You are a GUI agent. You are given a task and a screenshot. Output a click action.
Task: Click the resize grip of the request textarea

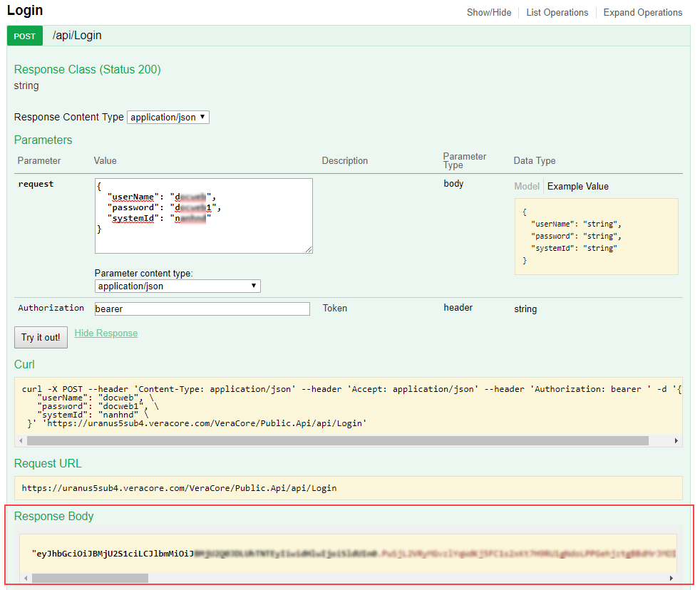click(309, 249)
